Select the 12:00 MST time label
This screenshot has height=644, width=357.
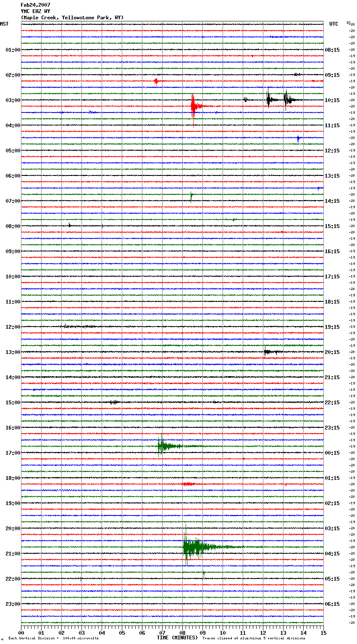[13, 327]
